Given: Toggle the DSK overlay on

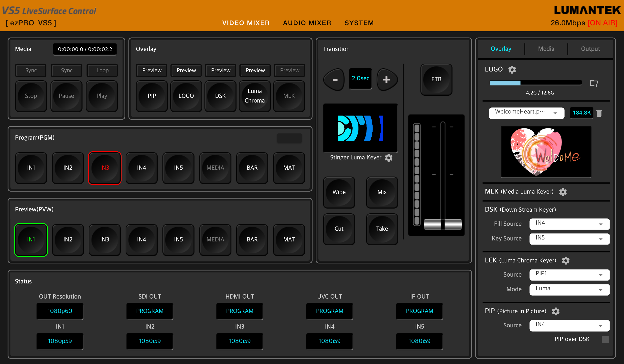Looking at the screenshot, I should click(220, 96).
